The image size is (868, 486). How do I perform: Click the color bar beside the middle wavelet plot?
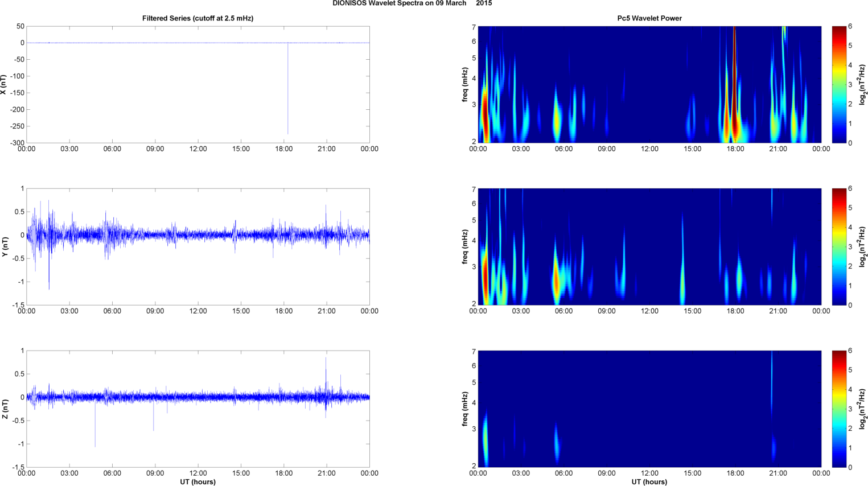pos(839,246)
